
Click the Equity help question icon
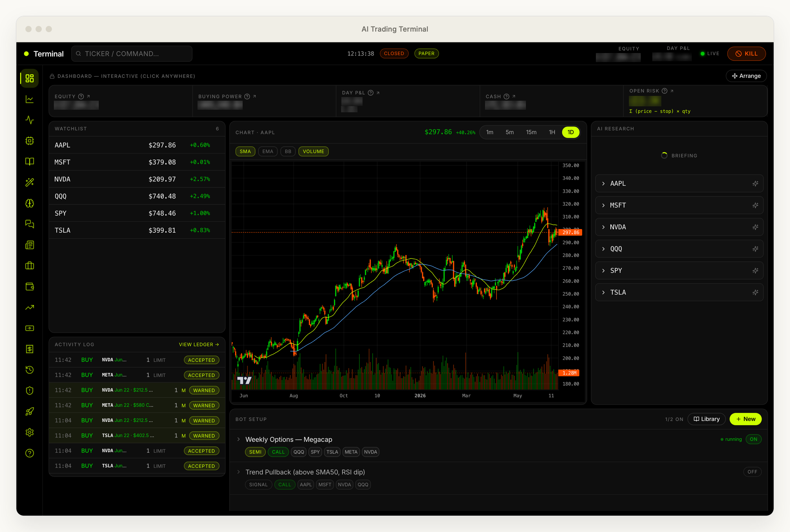click(81, 96)
